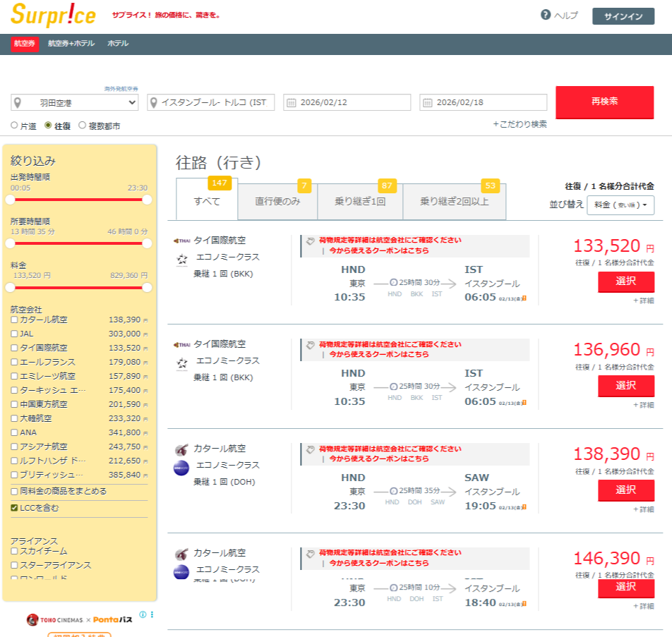This screenshot has height=637, width=672.
Task: Click oneworld icon on 138,390 yen flight
Action: (181, 468)
